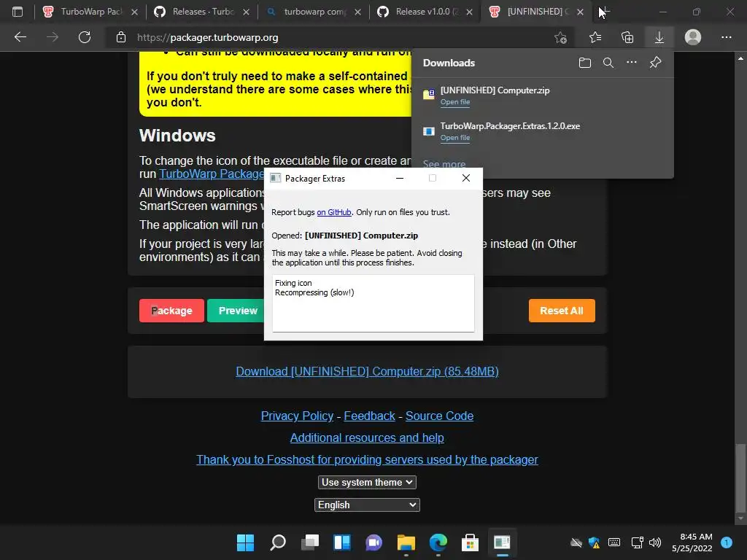View site info lock icon

point(121,37)
